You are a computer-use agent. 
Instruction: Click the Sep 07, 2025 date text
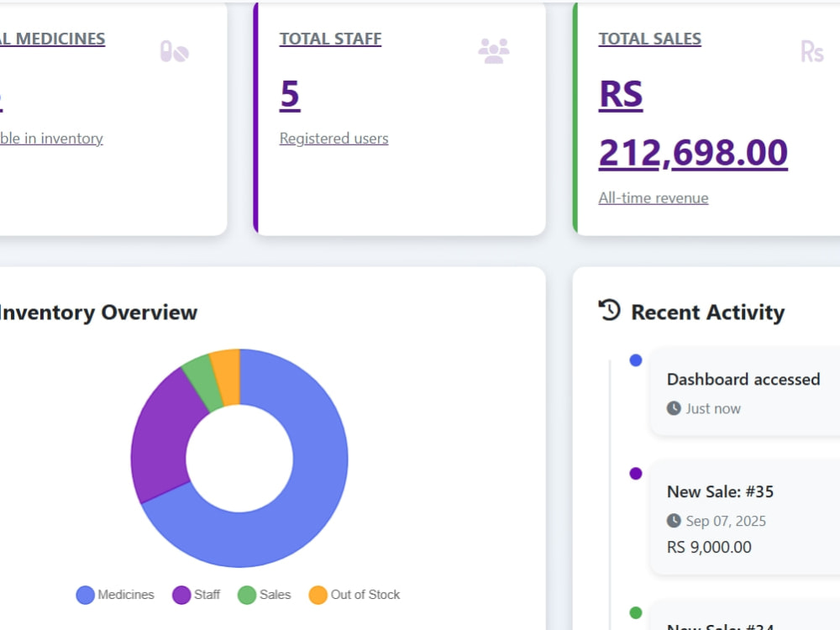[726, 521]
